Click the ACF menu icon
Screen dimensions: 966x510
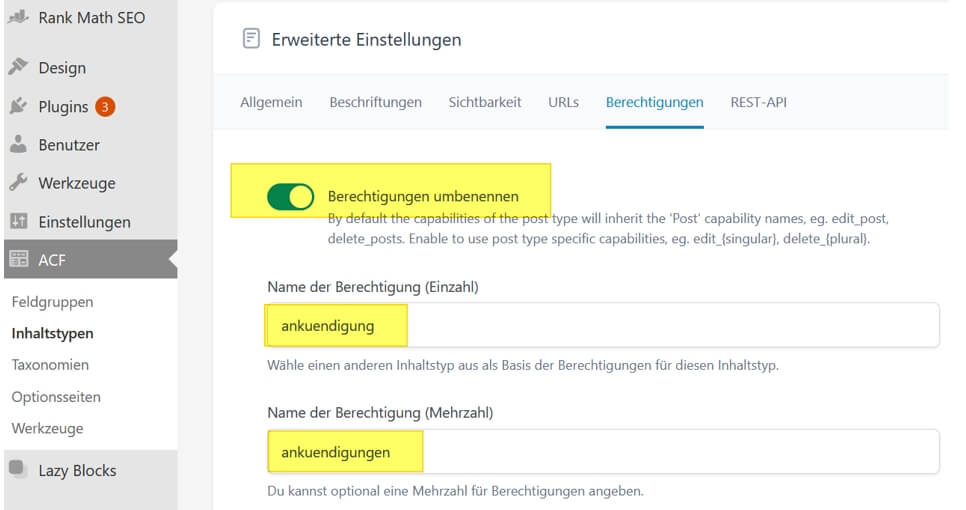17,260
